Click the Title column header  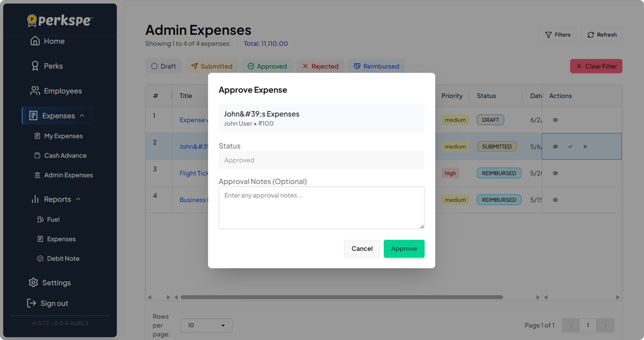click(x=186, y=96)
